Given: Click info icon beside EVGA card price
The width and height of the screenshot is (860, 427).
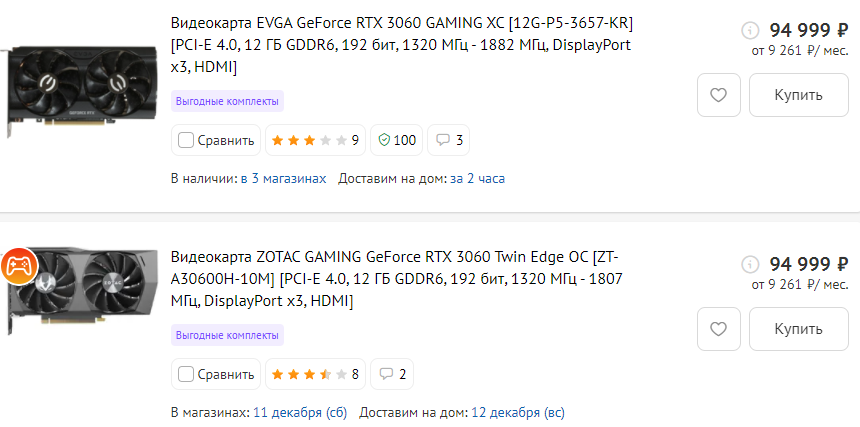Looking at the screenshot, I should (750, 30).
